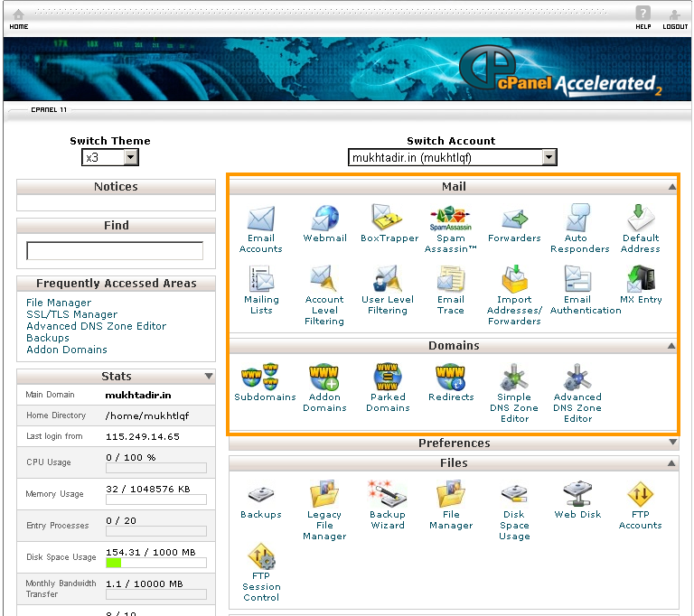Screen dimensions: 694x616
Task: Open the File Manager icon in Files
Action: pos(451,493)
